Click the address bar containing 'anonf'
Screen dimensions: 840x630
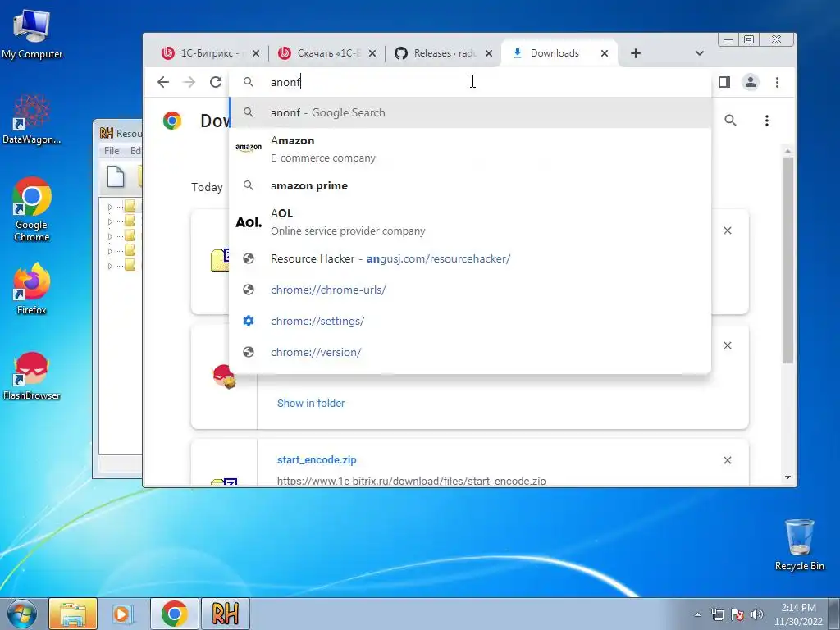pyautogui.click(x=470, y=82)
